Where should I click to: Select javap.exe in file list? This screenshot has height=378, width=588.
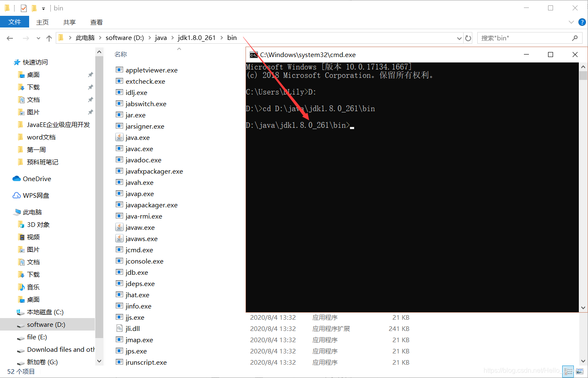139,194
